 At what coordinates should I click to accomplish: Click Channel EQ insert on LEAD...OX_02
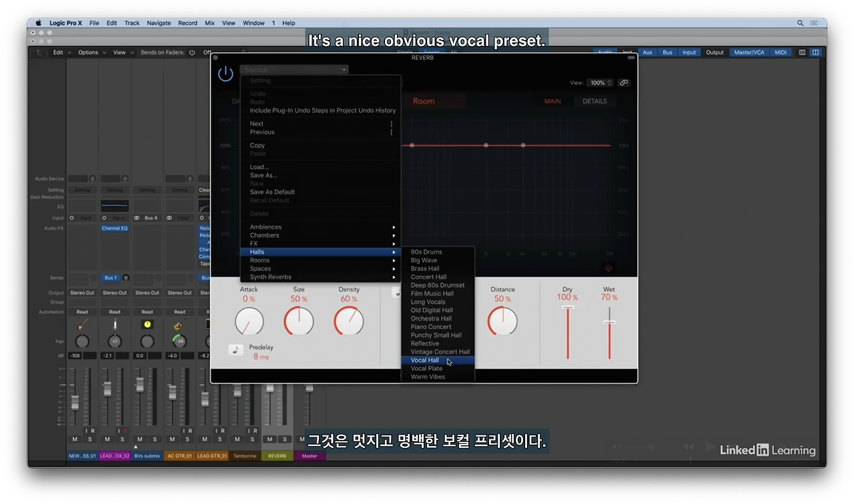115,228
